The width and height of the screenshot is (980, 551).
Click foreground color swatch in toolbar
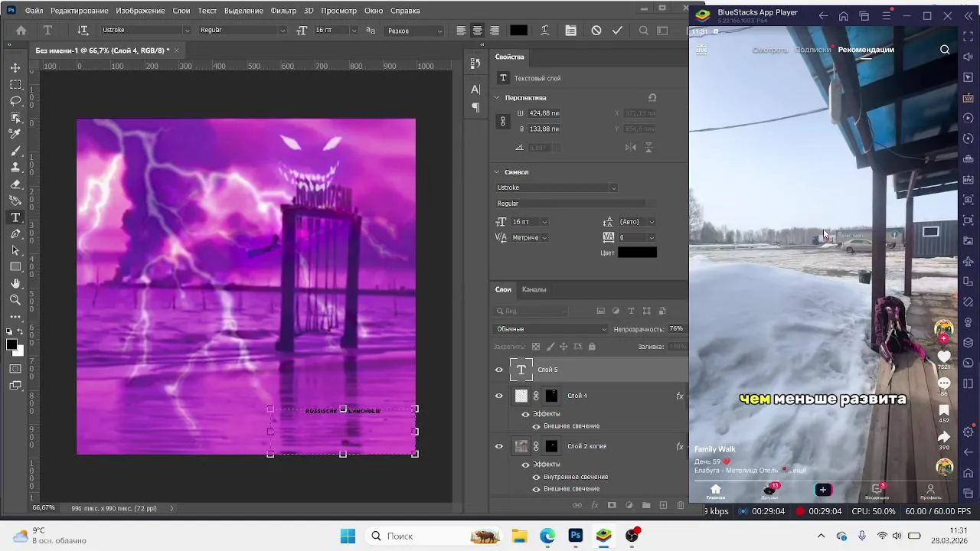point(12,344)
